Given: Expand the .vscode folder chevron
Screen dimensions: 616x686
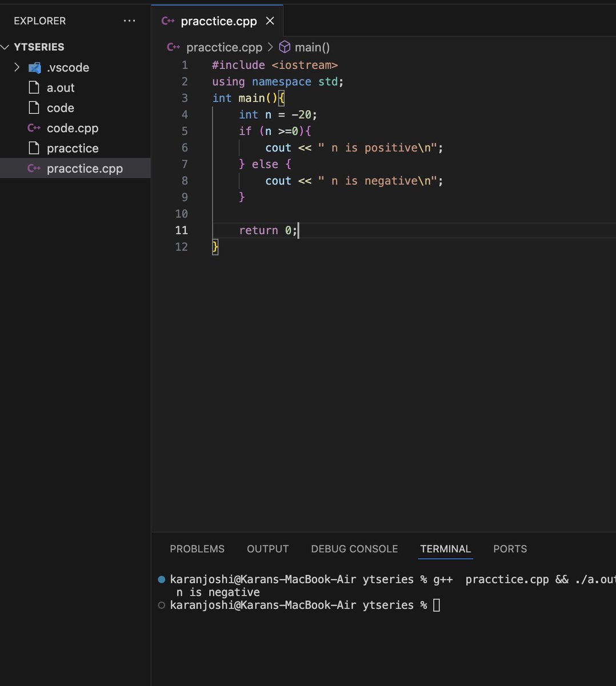Looking at the screenshot, I should coord(17,67).
